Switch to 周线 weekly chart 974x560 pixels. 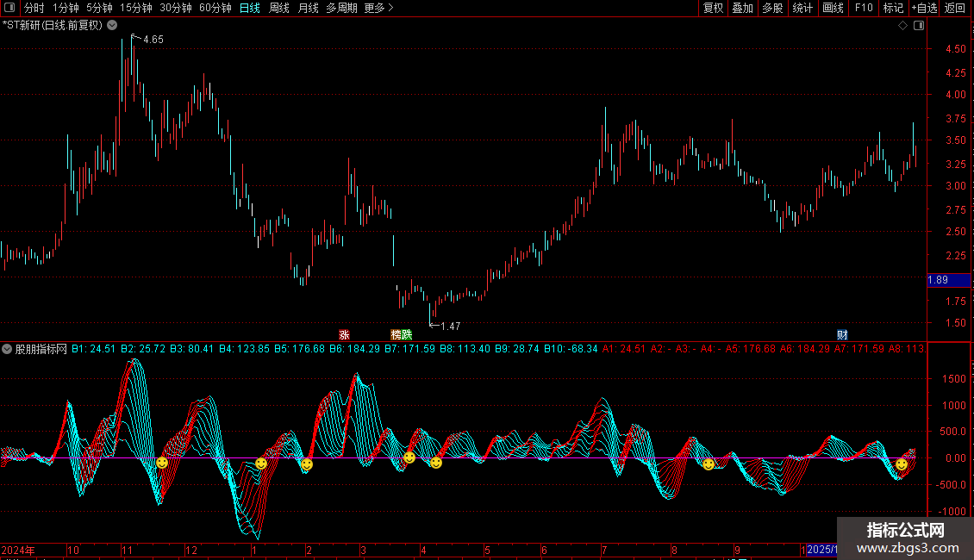click(x=279, y=8)
